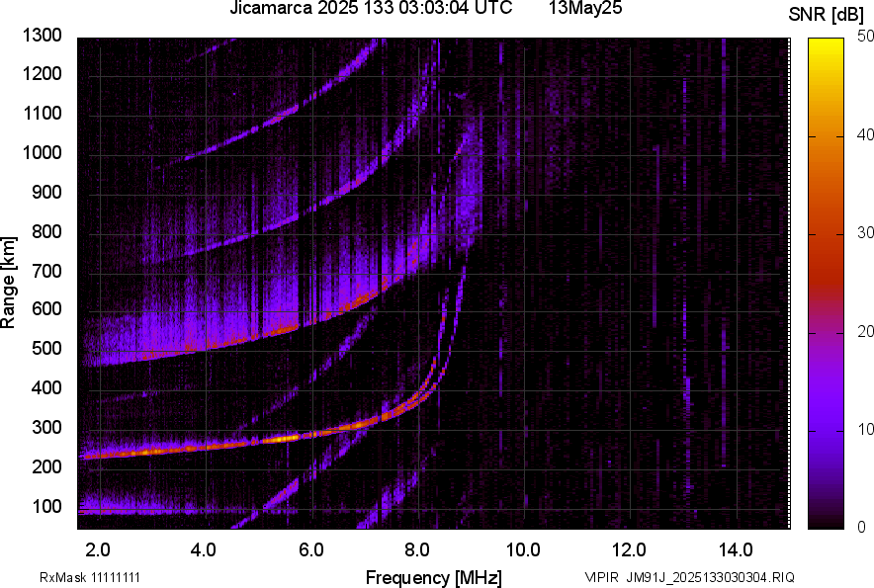The image size is (874, 588).
Task: Select the 300 range tick label
Action: (x=46, y=428)
